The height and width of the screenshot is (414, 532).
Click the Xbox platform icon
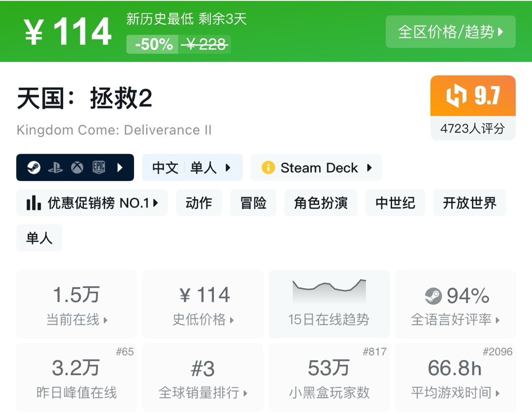click(x=77, y=168)
